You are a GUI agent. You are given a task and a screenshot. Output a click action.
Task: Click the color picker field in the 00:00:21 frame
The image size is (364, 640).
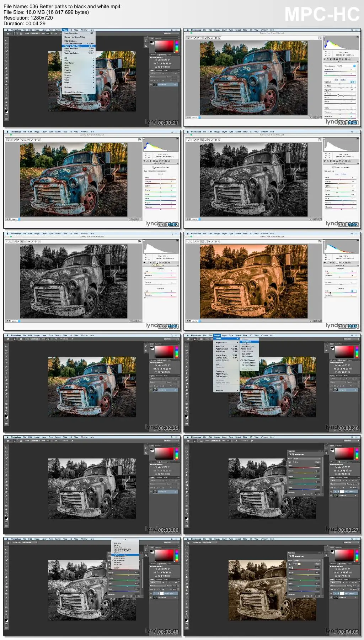tap(164, 46)
